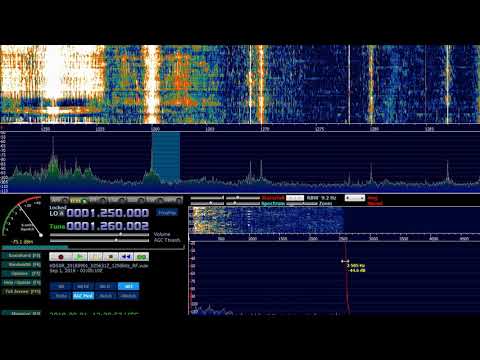Select the DRM demodulation mode
480x360 pixels.
tap(173, 200)
